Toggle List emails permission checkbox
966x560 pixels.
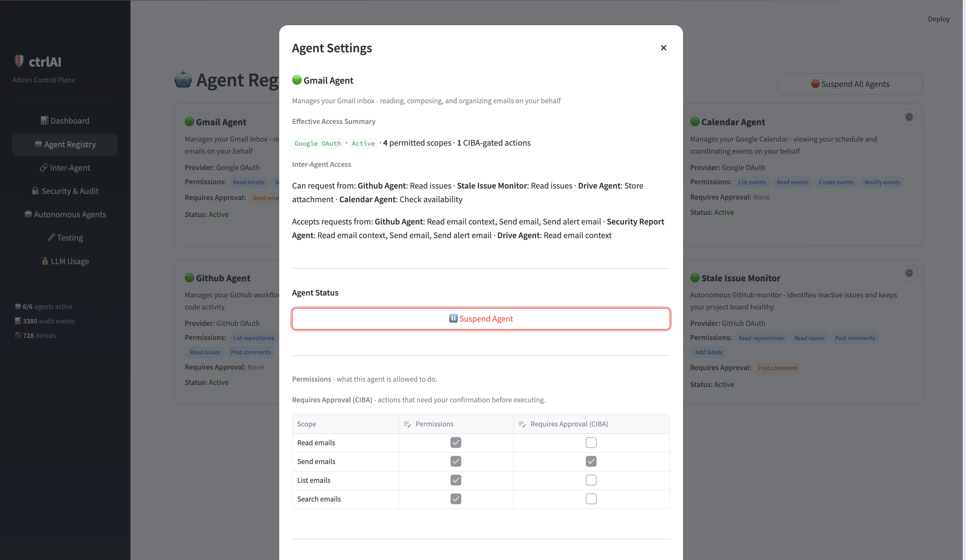(x=455, y=480)
